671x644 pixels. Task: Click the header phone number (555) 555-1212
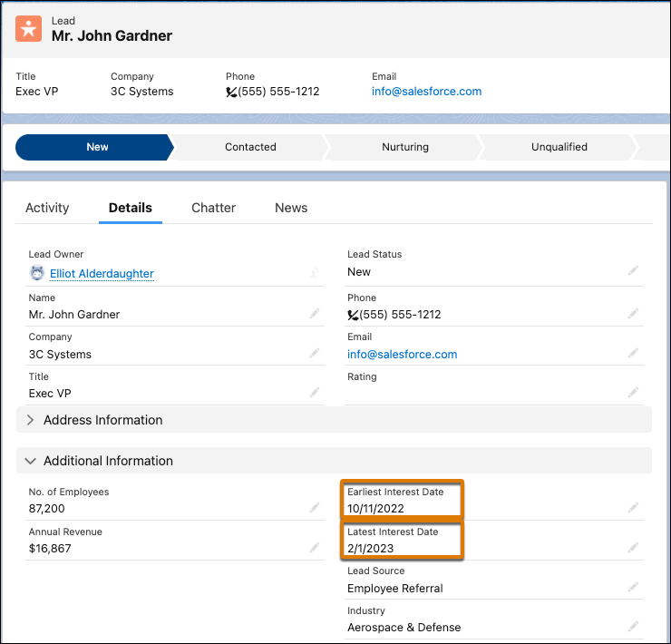pos(278,92)
